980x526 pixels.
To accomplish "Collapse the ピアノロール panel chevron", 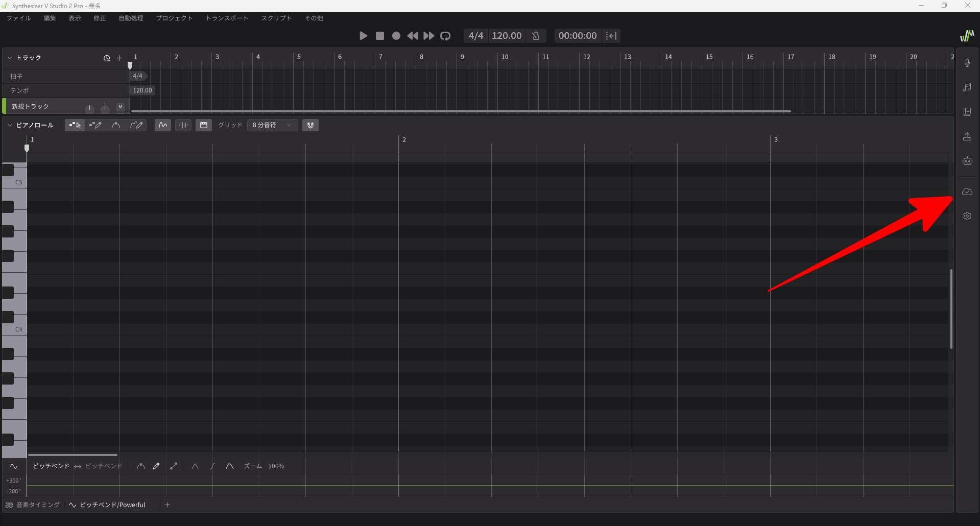I will pos(9,125).
